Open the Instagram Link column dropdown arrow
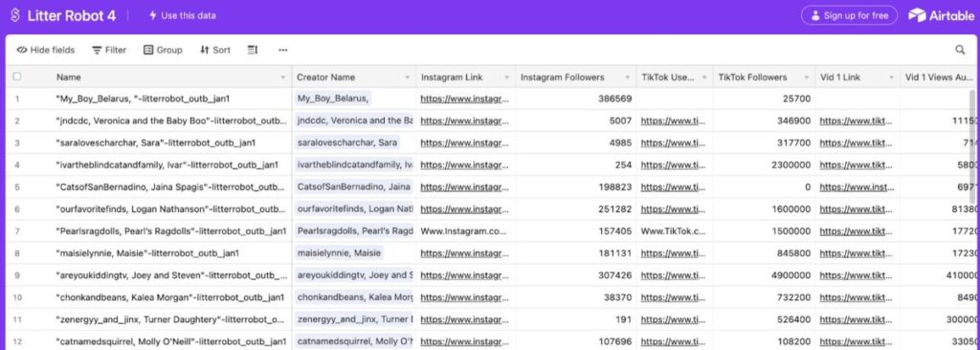 point(507,77)
